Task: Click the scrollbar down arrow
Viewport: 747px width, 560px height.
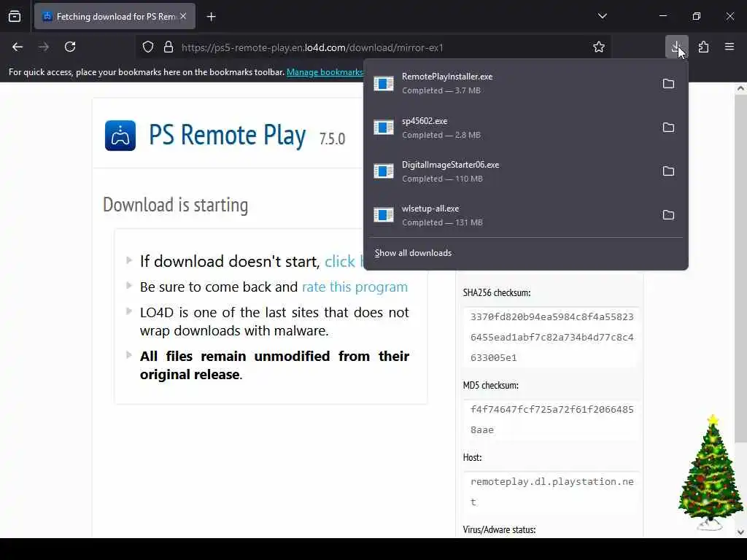Action: [x=740, y=532]
